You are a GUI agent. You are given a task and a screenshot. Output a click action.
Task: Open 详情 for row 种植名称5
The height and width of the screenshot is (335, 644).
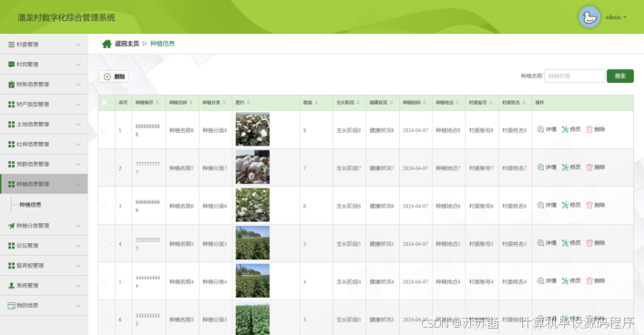(547, 243)
